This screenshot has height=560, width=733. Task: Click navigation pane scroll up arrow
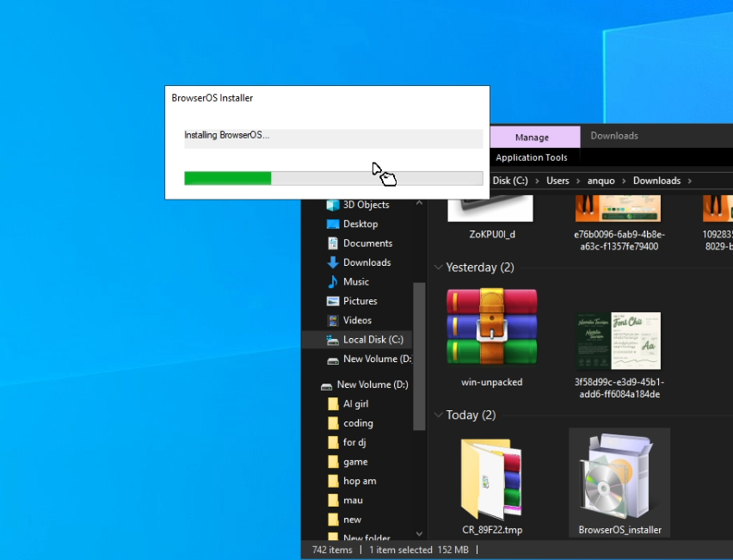(419, 203)
